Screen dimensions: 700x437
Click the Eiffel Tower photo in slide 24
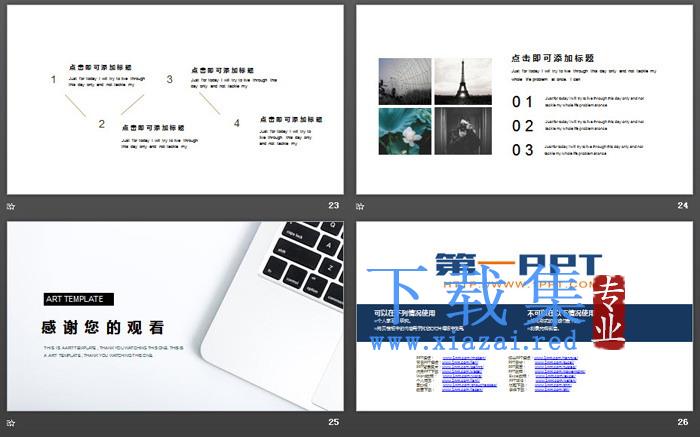tap(463, 81)
